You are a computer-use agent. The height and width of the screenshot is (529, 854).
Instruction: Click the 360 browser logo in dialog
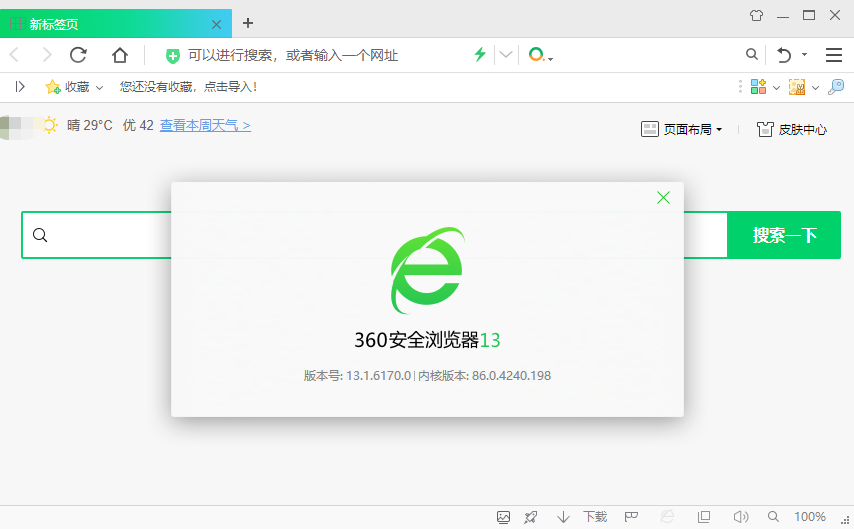tap(428, 271)
